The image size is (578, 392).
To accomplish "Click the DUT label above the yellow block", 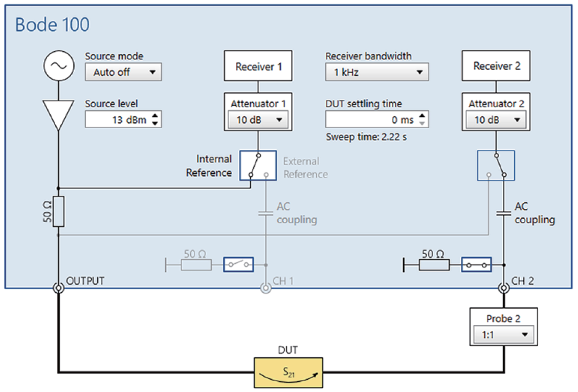I will 288,350.
